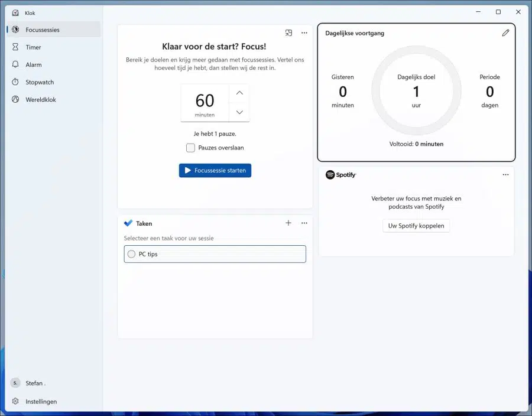
Task: Open Instellingen settings
Action: [x=54, y=401]
